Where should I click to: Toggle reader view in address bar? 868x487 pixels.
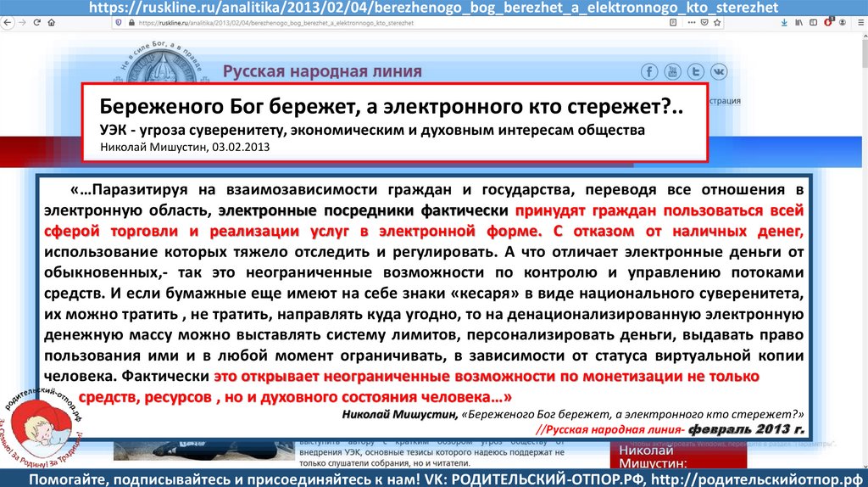(673, 23)
